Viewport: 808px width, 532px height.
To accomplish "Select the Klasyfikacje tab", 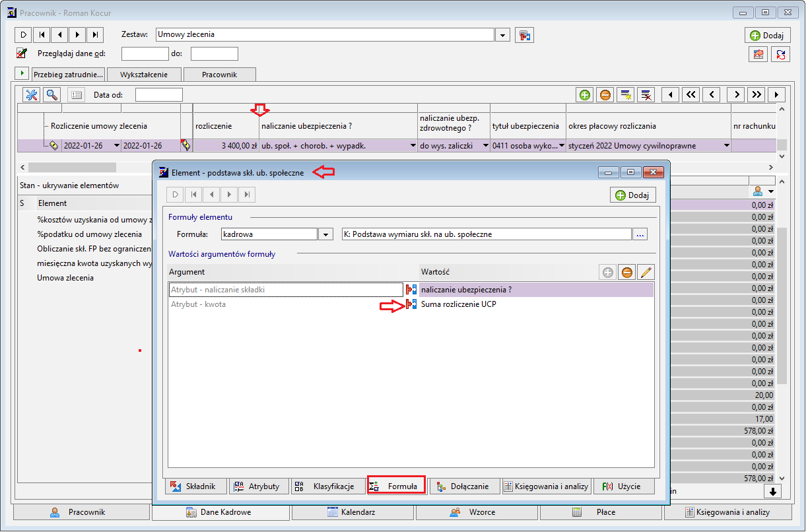I will click(x=327, y=486).
